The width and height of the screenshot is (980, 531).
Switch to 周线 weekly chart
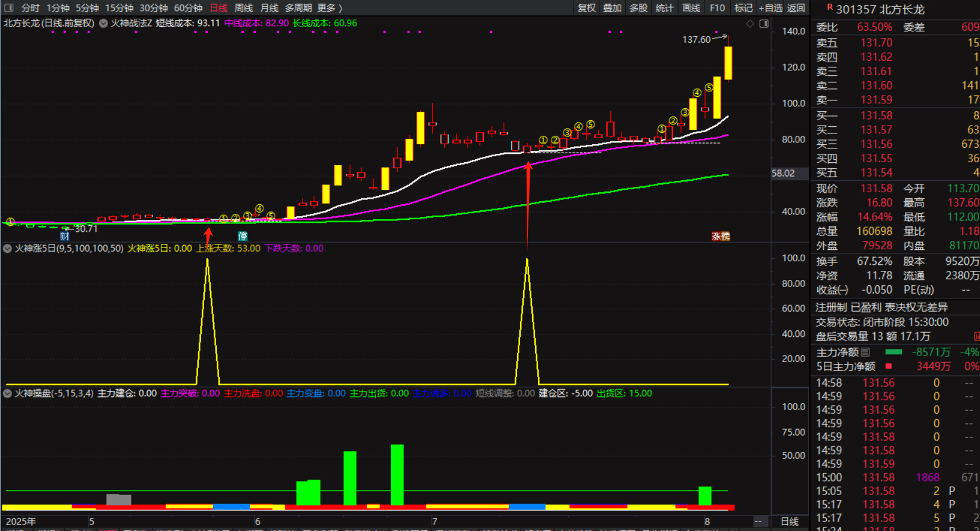[x=244, y=8]
